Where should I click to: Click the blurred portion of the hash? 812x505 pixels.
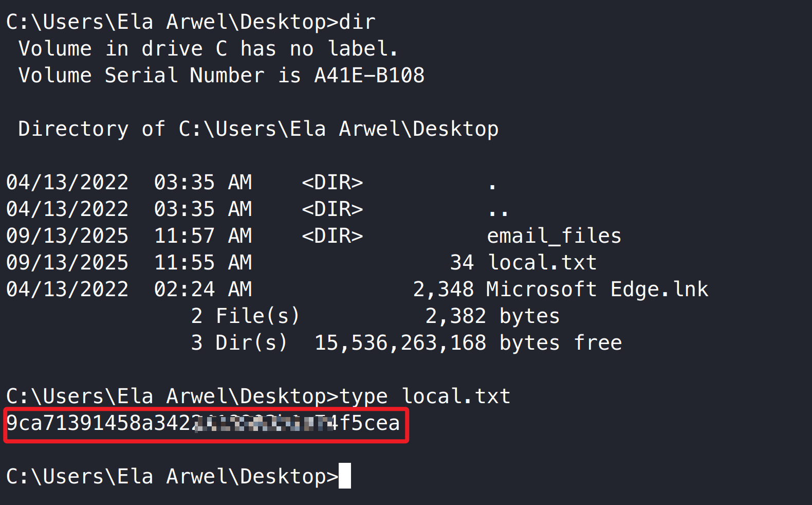click(262, 424)
